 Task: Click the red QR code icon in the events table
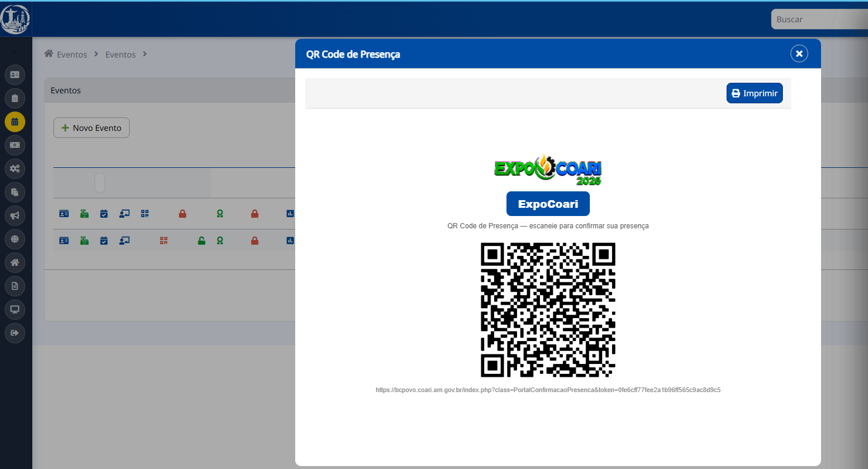[x=164, y=240]
